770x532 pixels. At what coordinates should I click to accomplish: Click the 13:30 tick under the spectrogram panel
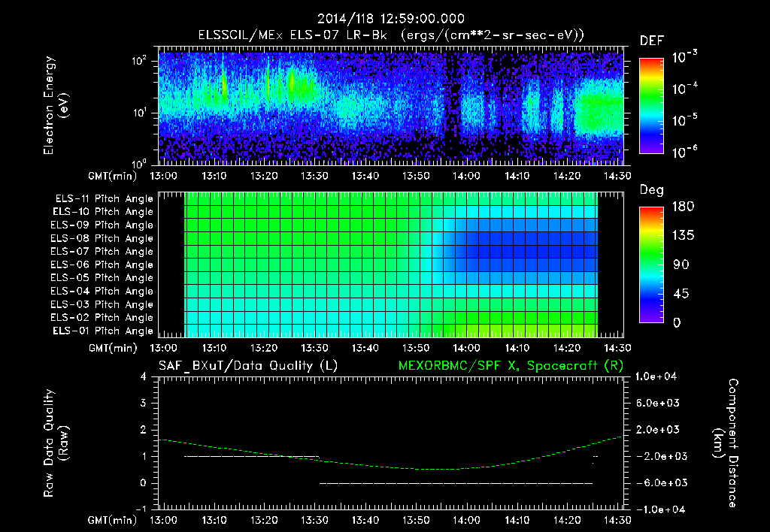click(314, 176)
